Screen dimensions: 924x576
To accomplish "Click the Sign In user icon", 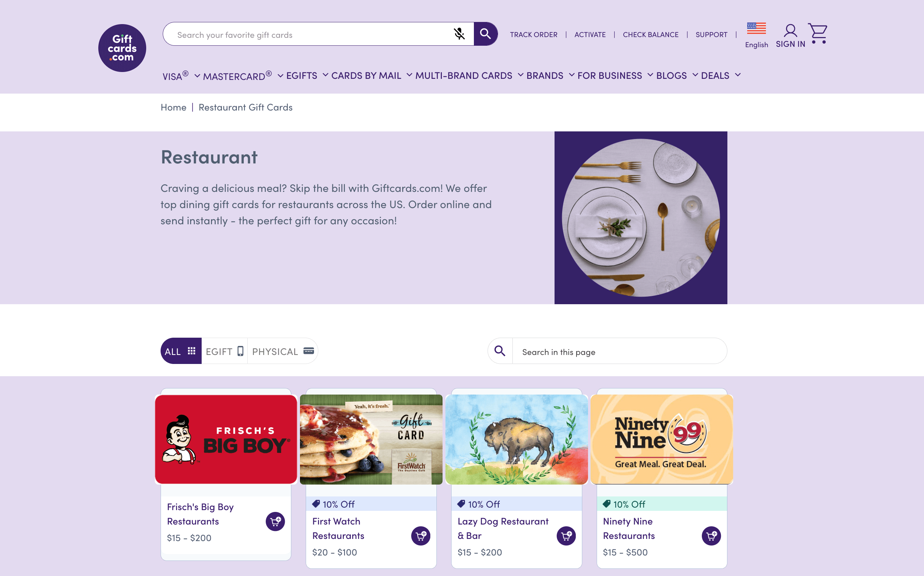I will point(790,31).
